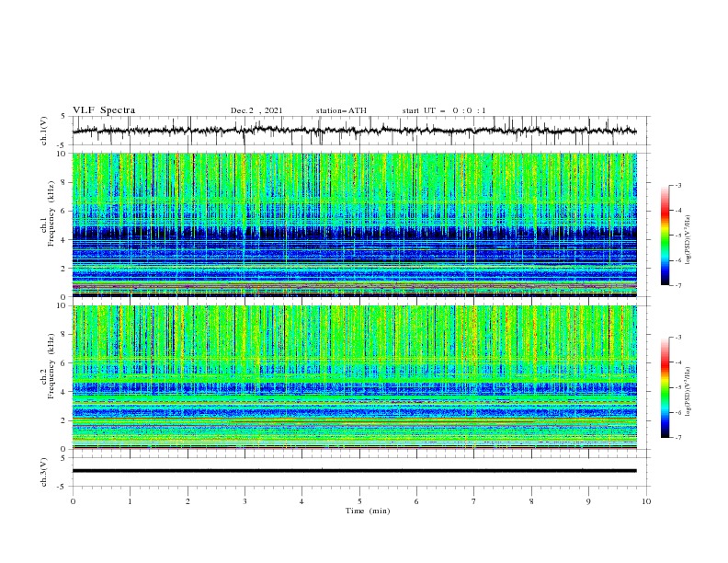Click time axis tick label "7"
Screen dimensions: 728x563
pyautogui.click(x=474, y=501)
